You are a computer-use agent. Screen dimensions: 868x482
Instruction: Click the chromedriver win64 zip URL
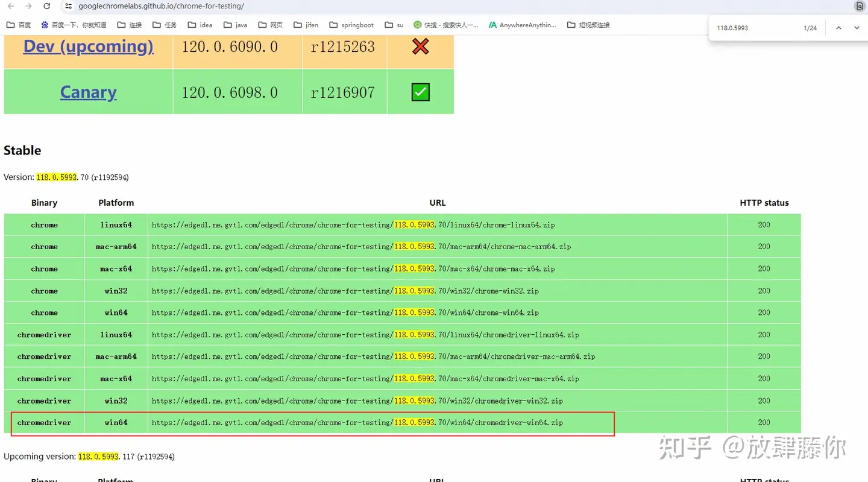(357, 423)
